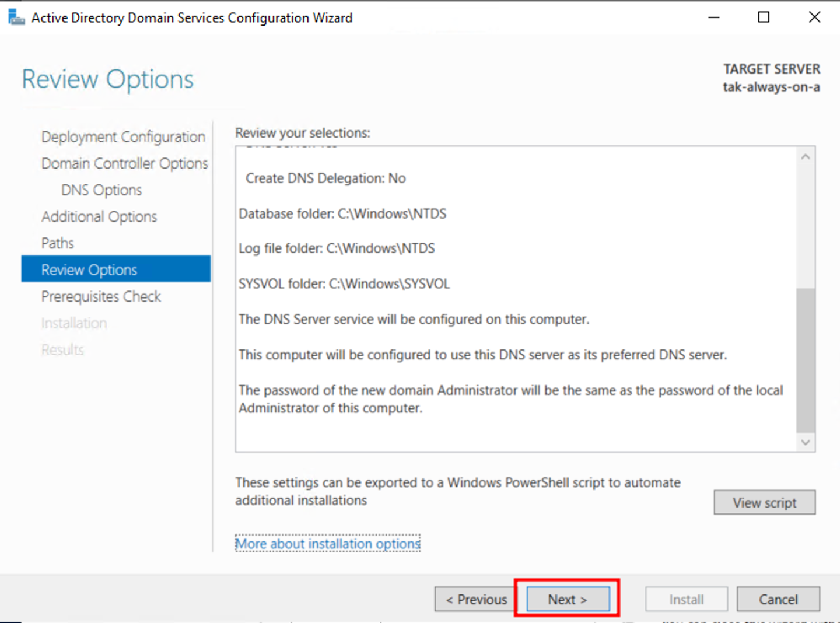Click the 'Review your selections:' label

[x=303, y=133]
